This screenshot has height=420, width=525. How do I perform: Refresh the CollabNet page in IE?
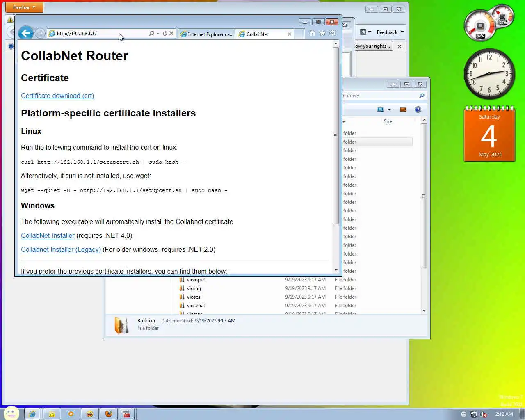(x=165, y=33)
